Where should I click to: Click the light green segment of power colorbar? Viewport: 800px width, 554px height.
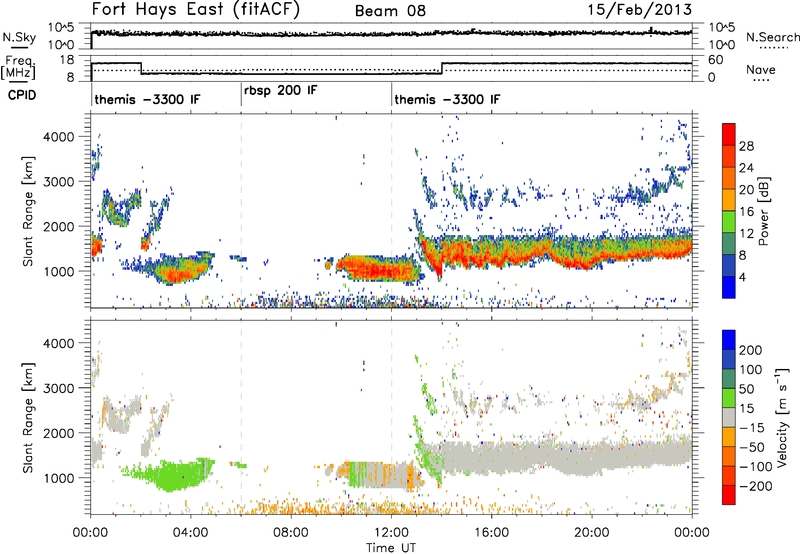(x=729, y=221)
